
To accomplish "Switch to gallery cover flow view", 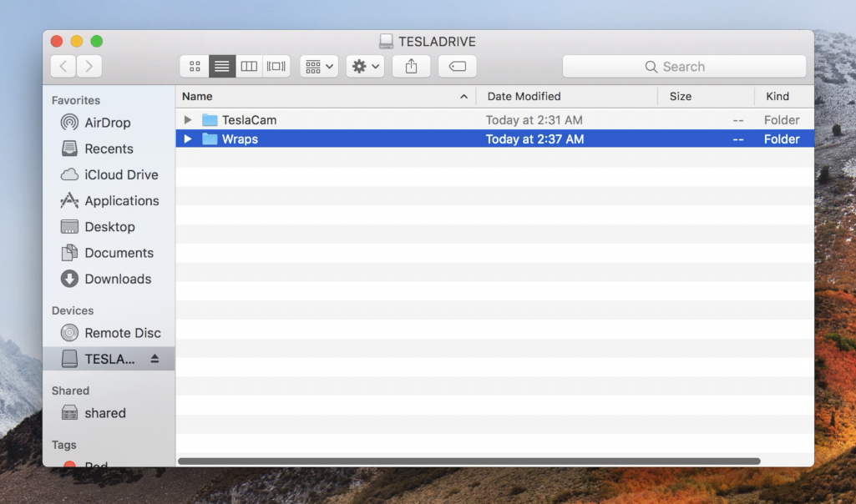I will 276,67.
